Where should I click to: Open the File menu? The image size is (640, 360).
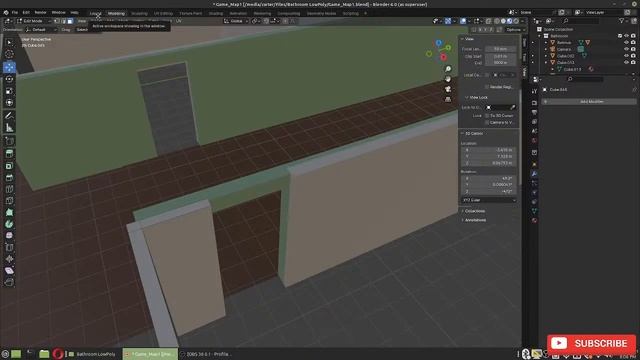(x=15, y=13)
